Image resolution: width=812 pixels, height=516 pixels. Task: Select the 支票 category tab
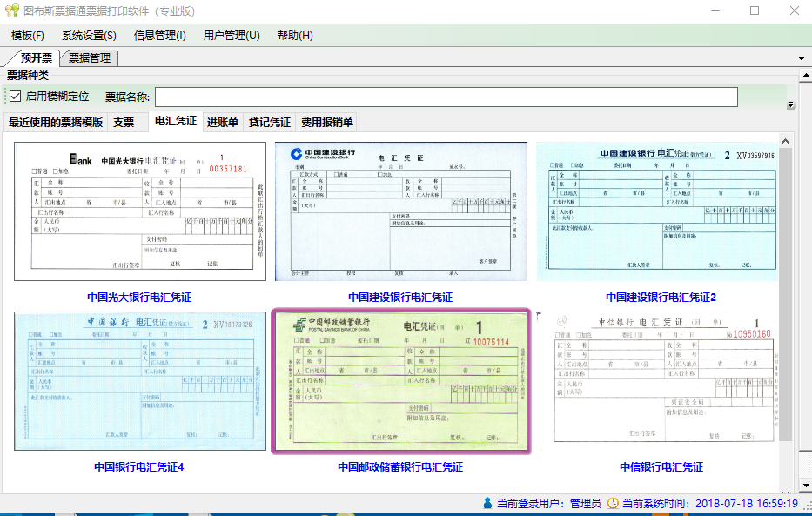point(124,123)
